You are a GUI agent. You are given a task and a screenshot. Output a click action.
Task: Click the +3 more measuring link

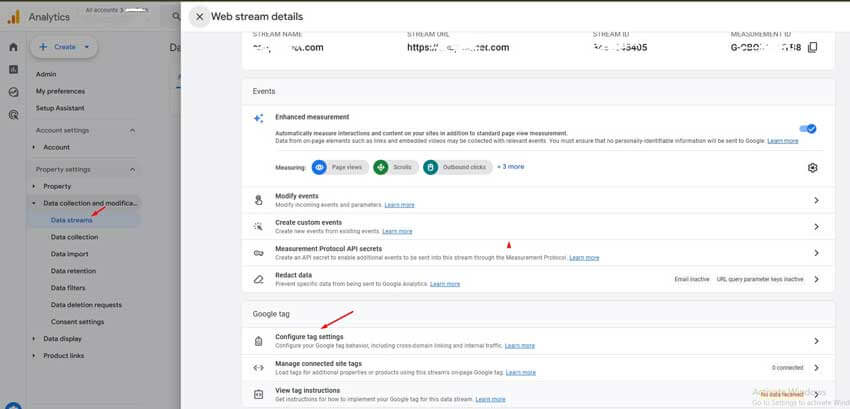[511, 167]
